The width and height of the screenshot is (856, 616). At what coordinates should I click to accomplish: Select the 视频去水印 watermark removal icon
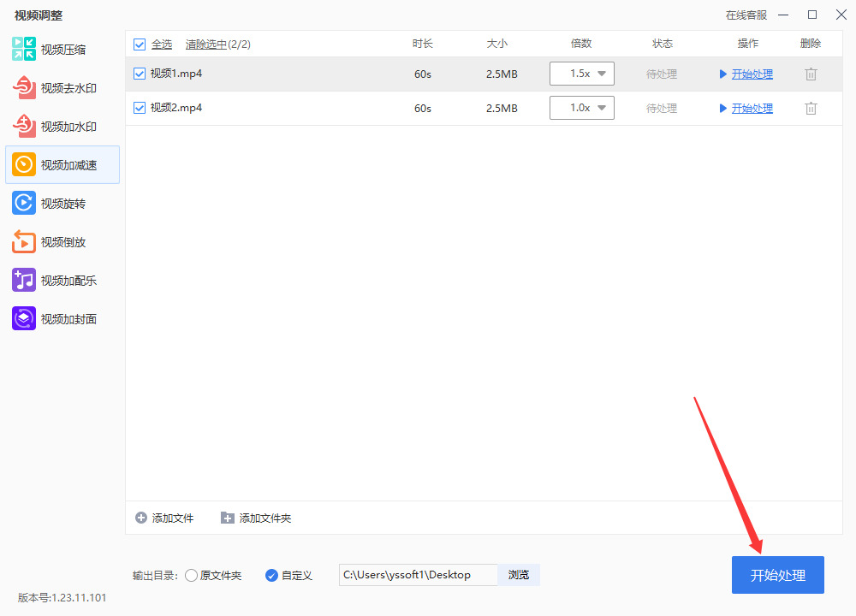pyautogui.click(x=24, y=88)
